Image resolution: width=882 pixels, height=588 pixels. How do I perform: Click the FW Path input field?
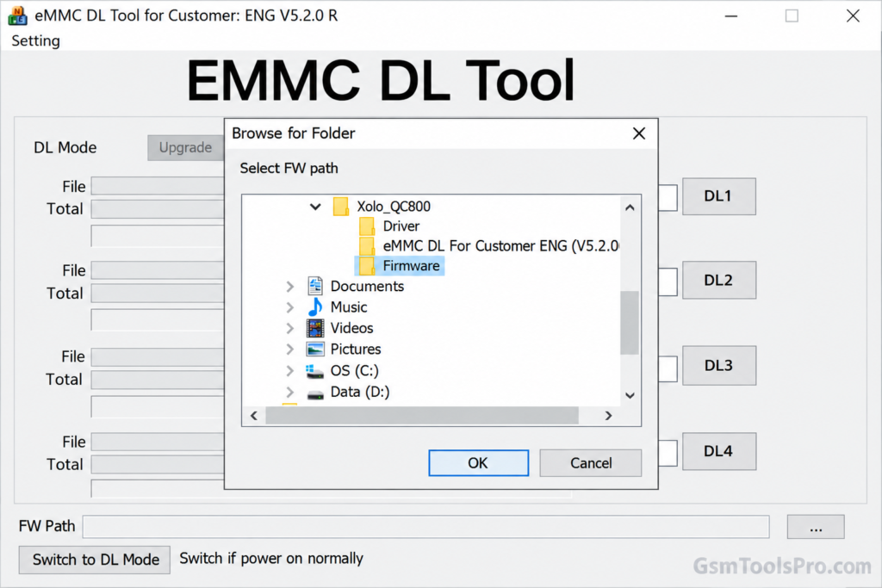(425, 527)
